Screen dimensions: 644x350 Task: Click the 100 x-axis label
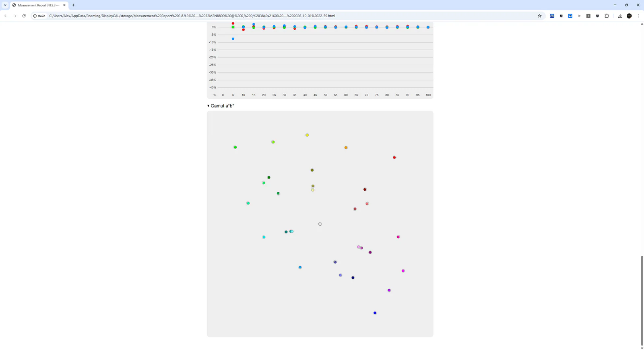428,95
